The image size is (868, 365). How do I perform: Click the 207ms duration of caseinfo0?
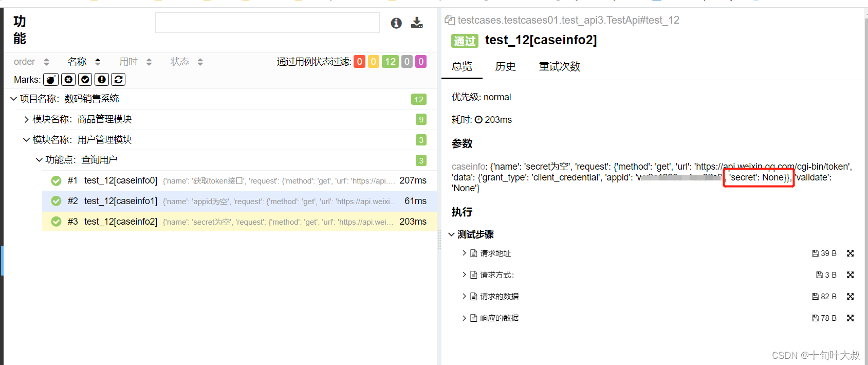[413, 180]
